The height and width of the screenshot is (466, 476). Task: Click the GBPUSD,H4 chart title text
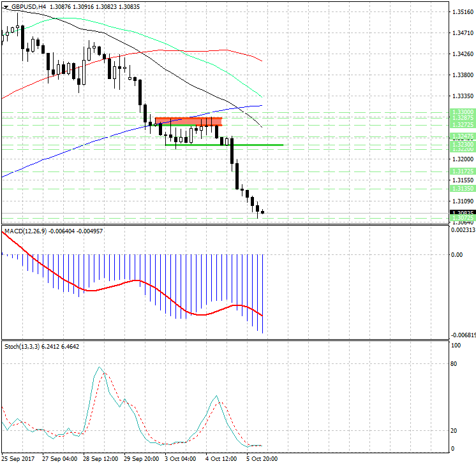pos(28,6)
